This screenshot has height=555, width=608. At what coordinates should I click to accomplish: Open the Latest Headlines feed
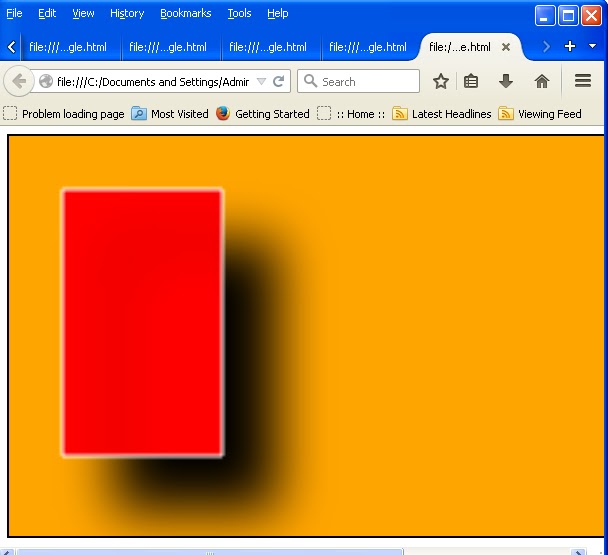click(442, 114)
